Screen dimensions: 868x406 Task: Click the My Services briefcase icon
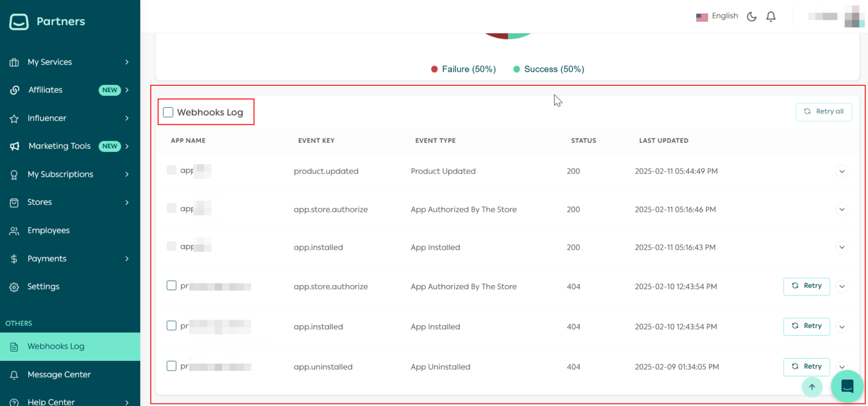click(14, 62)
